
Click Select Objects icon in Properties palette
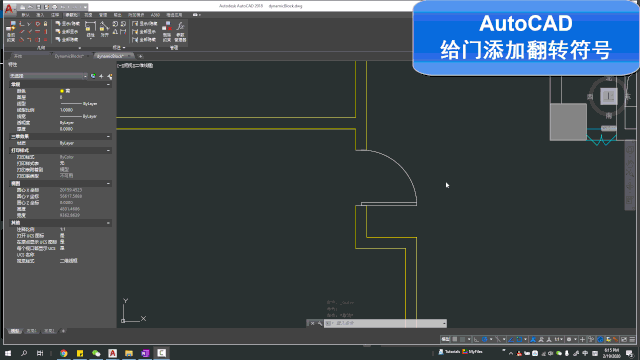(x=101, y=76)
